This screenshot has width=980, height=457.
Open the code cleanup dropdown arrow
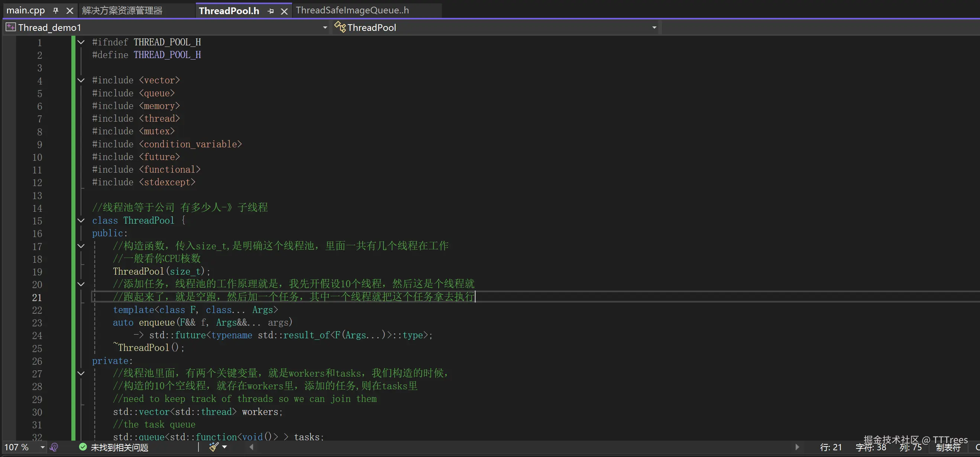(224, 447)
